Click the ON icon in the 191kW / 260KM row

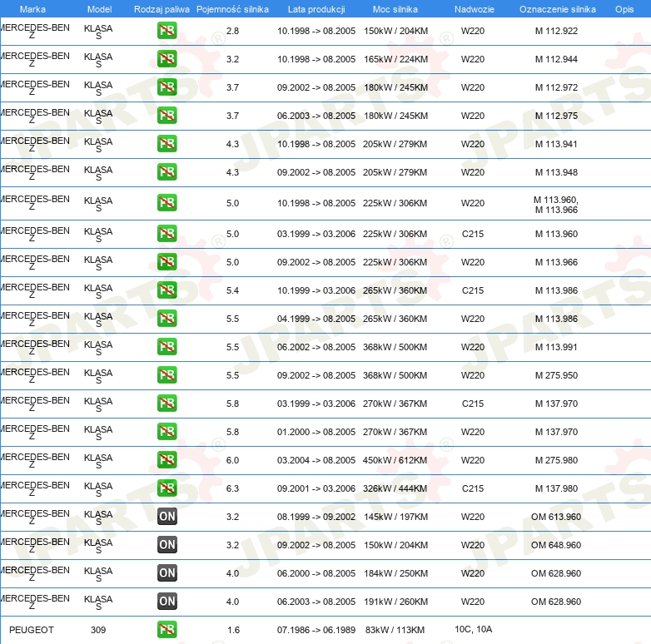point(166,602)
